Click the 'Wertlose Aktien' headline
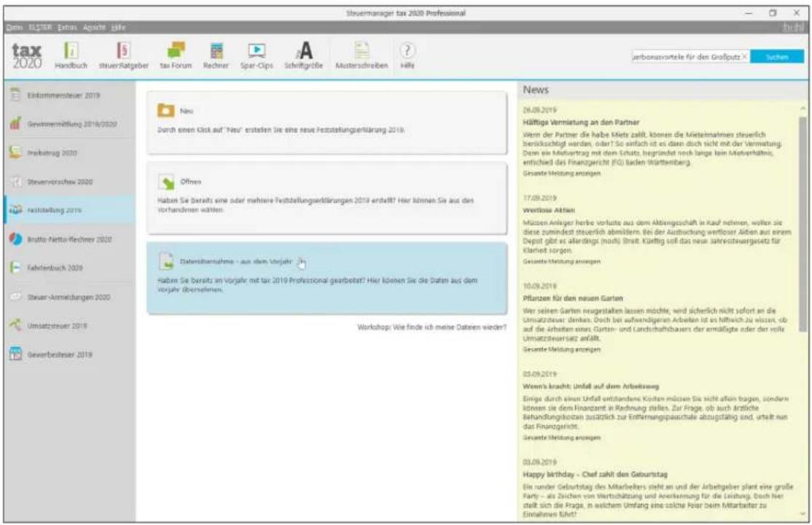812x525 pixels. pyautogui.click(x=549, y=210)
